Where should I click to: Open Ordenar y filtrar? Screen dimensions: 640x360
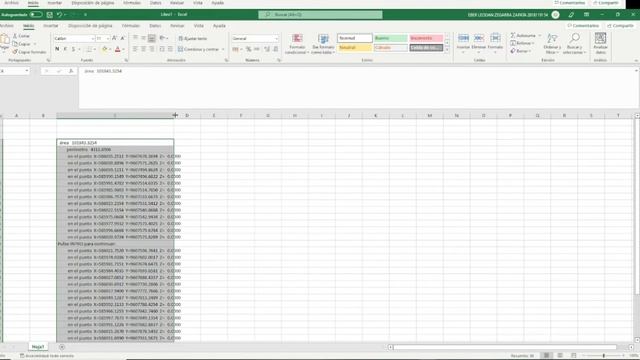[551, 44]
